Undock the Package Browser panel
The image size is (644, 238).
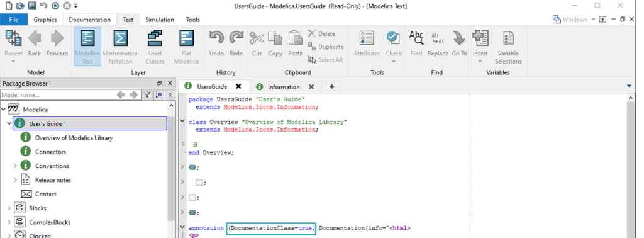(160, 83)
